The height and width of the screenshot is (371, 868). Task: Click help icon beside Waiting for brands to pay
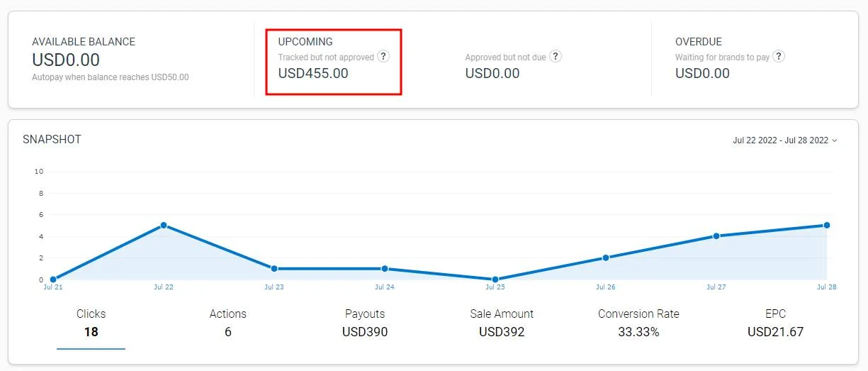pyautogui.click(x=779, y=57)
